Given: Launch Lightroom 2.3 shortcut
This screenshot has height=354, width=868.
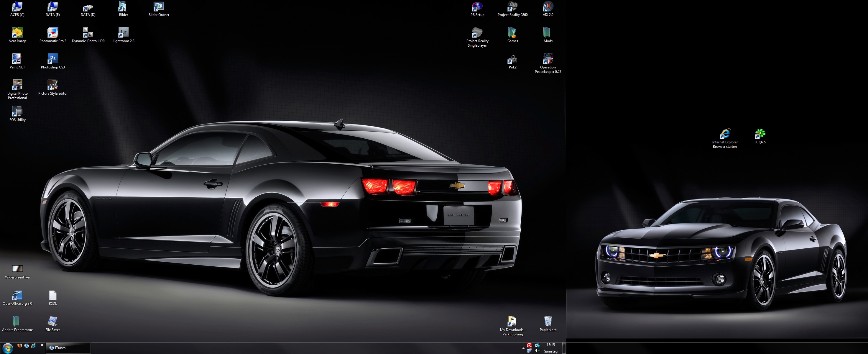Looking at the screenshot, I should 123,35.
